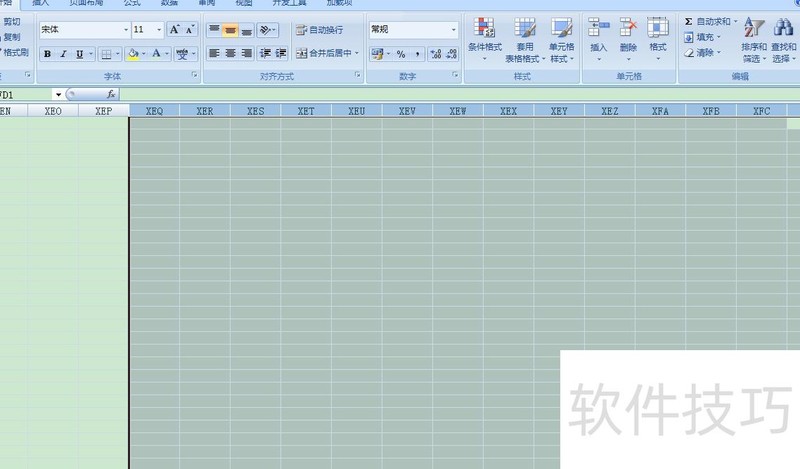
Task: Apply accounting number format
Action: click(x=378, y=54)
